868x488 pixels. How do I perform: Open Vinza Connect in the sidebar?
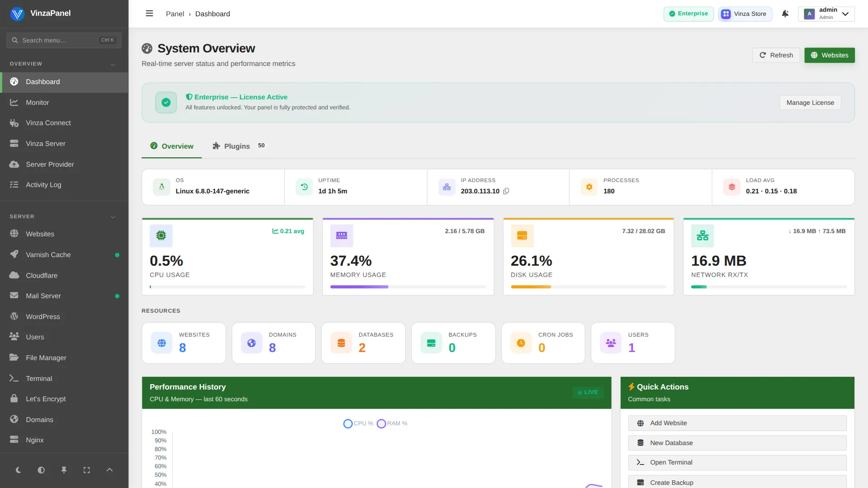pos(64,123)
